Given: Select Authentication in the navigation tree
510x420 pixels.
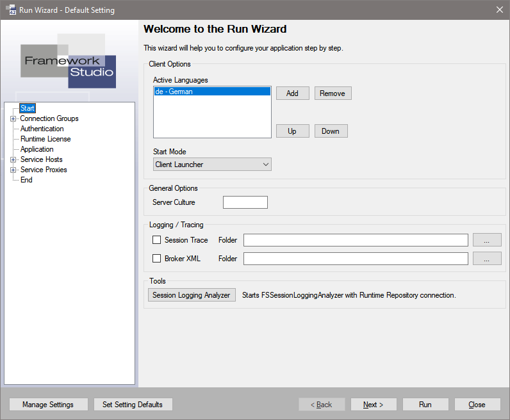Looking at the screenshot, I should (x=42, y=129).
